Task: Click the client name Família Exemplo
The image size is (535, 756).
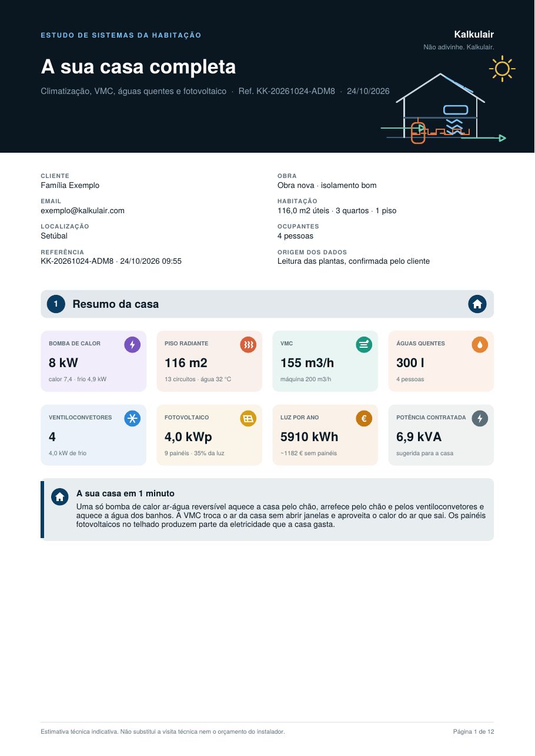Action: click(70, 185)
